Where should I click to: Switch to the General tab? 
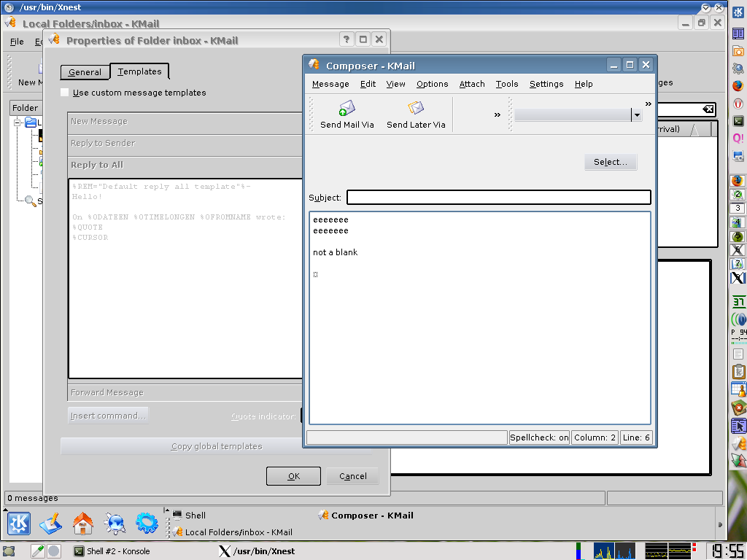pyautogui.click(x=85, y=72)
